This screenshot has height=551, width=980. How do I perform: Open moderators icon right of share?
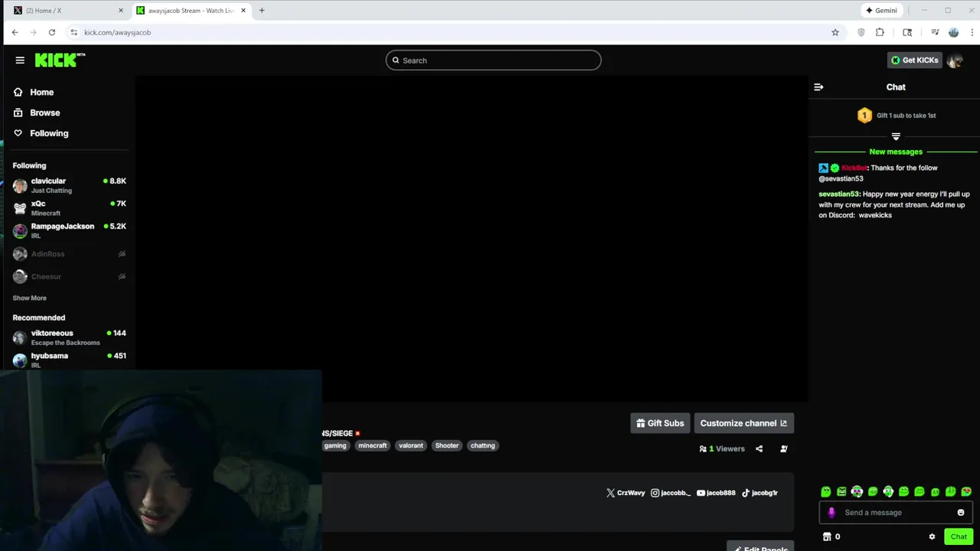click(783, 449)
